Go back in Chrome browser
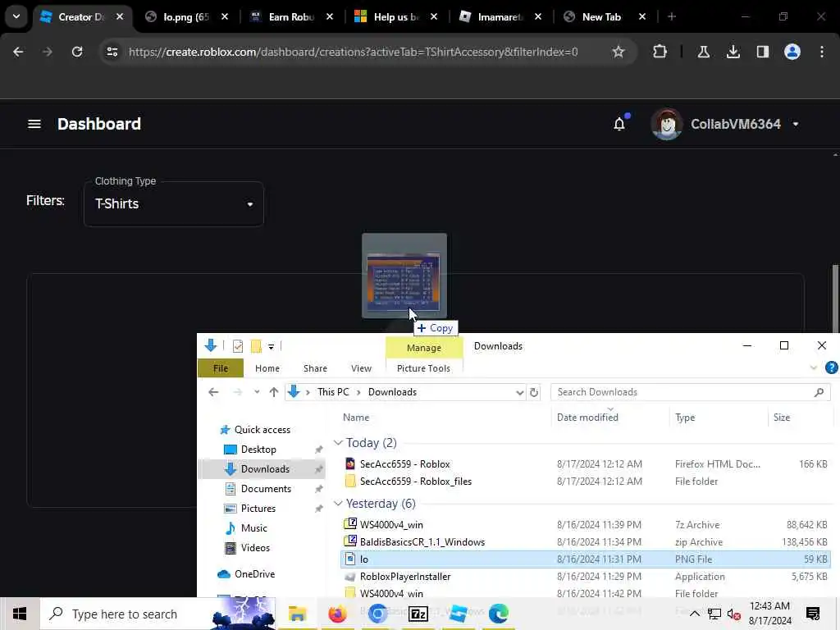Screen dimensions: 840x630 [18, 52]
